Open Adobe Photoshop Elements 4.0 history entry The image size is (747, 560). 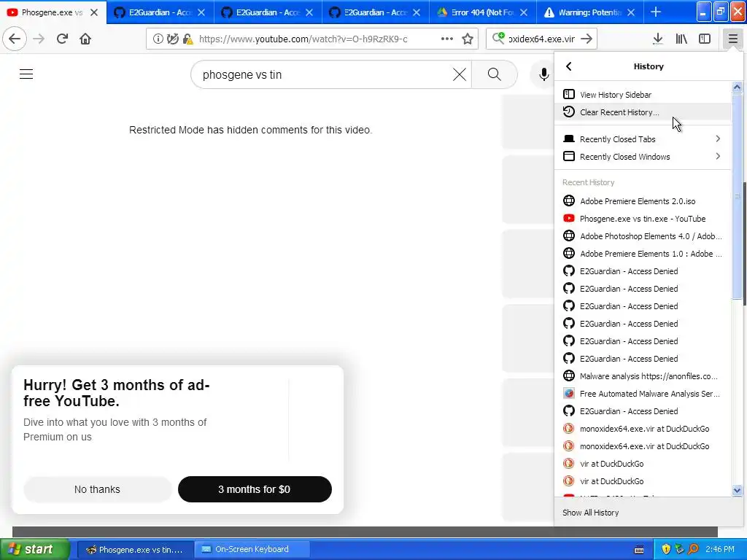point(642,236)
